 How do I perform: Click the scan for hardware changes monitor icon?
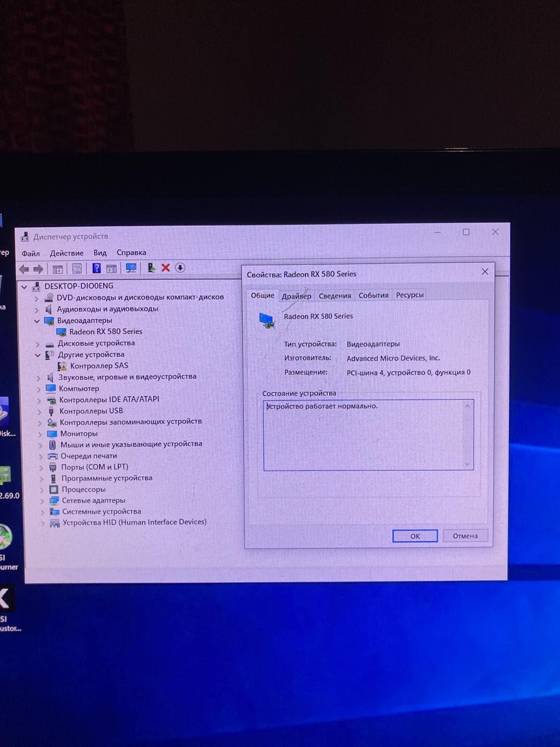click(131, 268)
